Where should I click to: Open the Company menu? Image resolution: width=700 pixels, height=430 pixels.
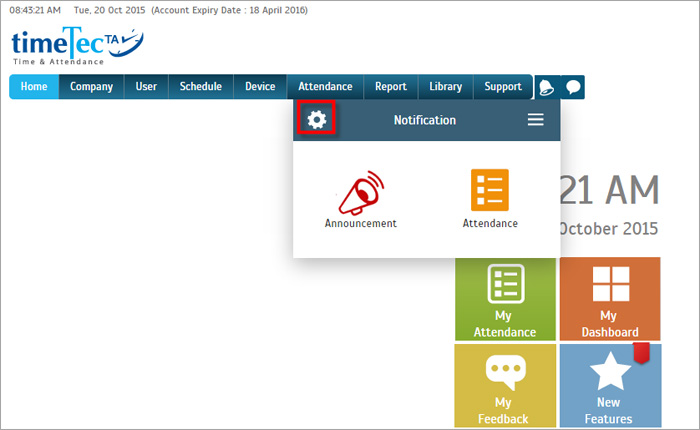coord(91,87)
